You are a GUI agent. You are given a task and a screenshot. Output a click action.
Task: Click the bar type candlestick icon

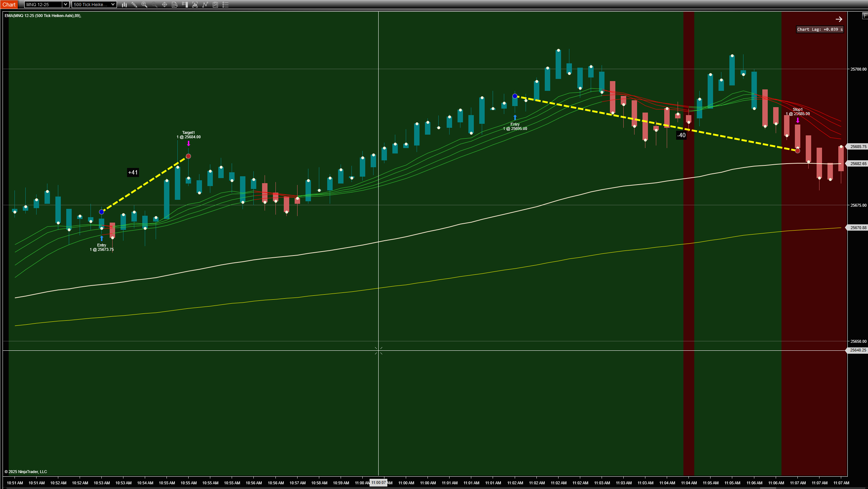click(x=124, y=5)
